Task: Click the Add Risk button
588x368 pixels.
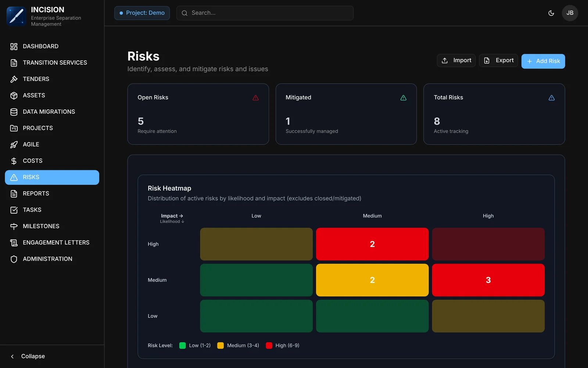Action: pyautogui.click(x=543, y=61)
